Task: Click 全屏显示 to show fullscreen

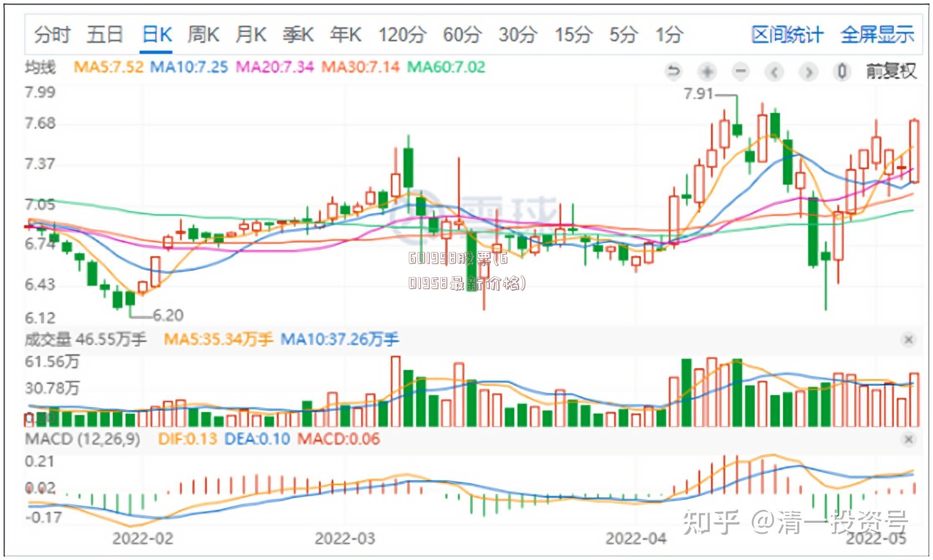Action: tap(877, 34)
